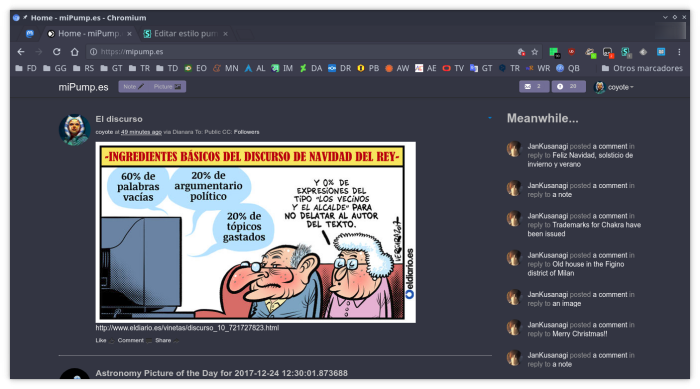Open the Followers link in the post
Viewport: 700px width, 389px height.
(x=246, y=132)
